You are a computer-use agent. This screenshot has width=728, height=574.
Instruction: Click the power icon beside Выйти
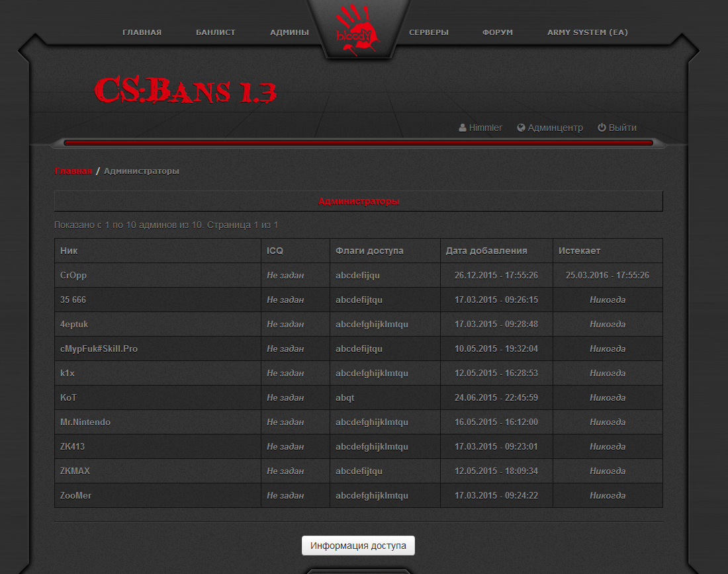pyautogui.click(x=602, y=127)
